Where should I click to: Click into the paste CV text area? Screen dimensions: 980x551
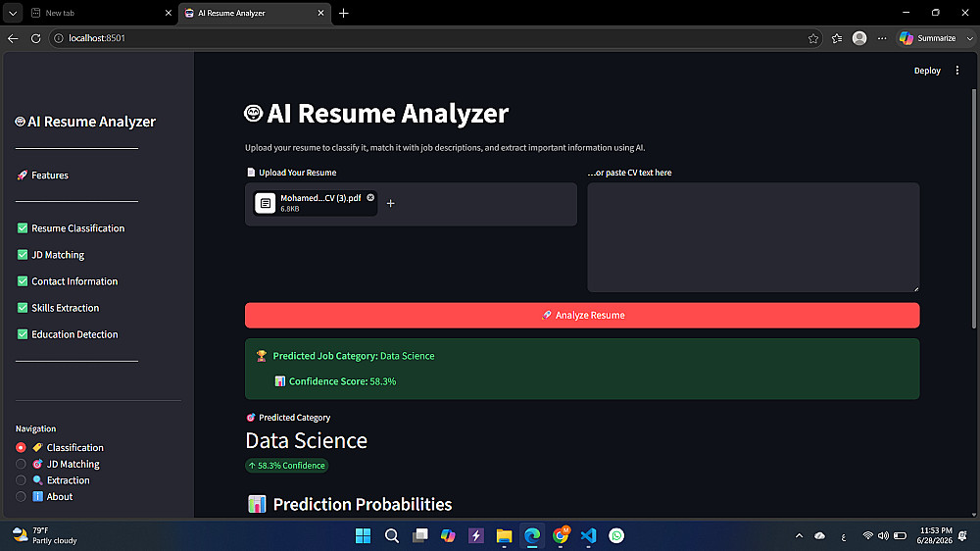(753, 237)
